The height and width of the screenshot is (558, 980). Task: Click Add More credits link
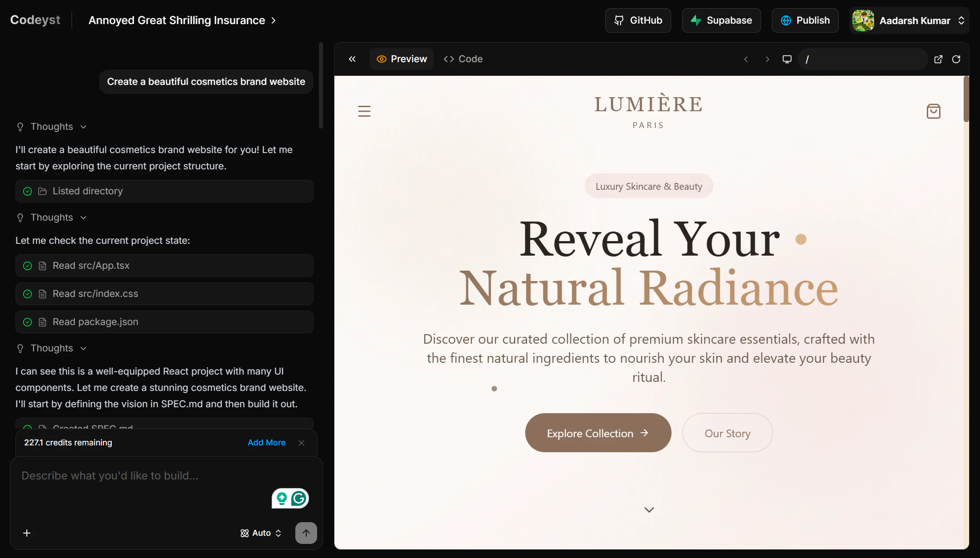coord(266,443)
